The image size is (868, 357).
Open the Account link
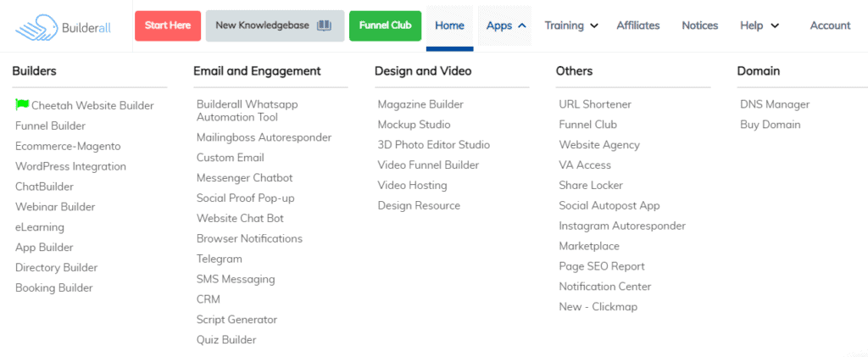[x=830, y=25]
